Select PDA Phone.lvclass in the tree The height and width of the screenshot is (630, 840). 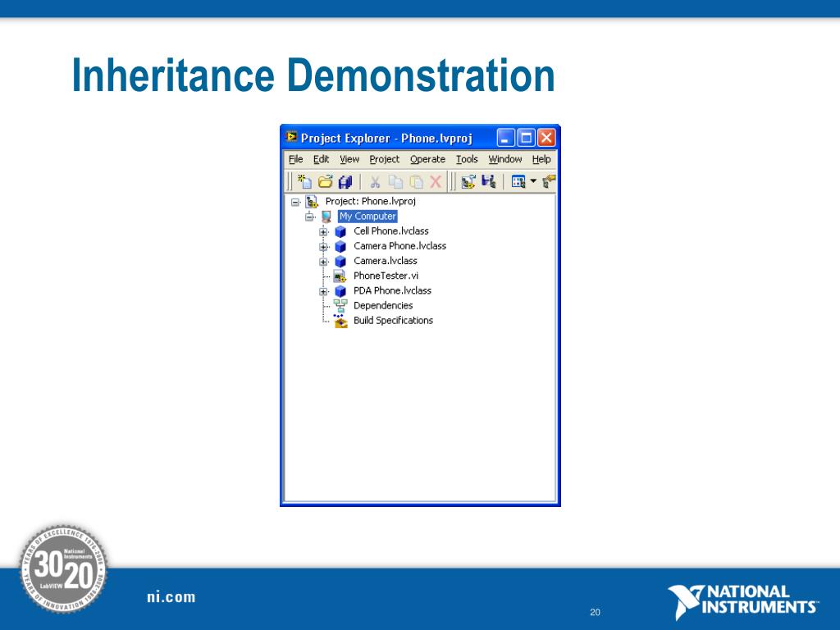[x=392, y=291]
